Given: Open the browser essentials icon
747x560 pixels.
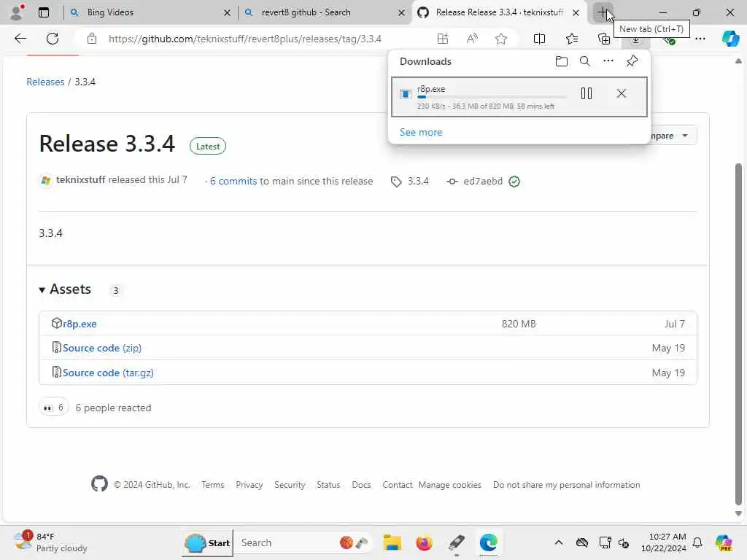Looking at the screenshot, I should [x=668, y=40].
